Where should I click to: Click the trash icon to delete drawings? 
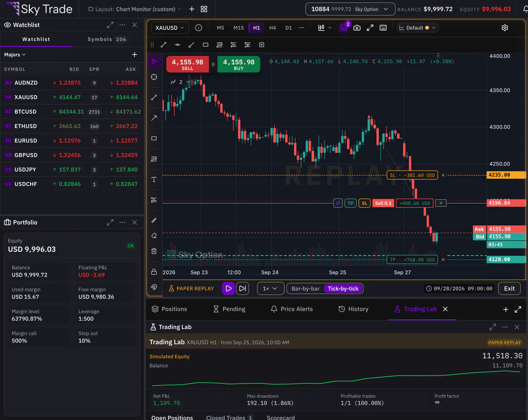tap(154, 251)
